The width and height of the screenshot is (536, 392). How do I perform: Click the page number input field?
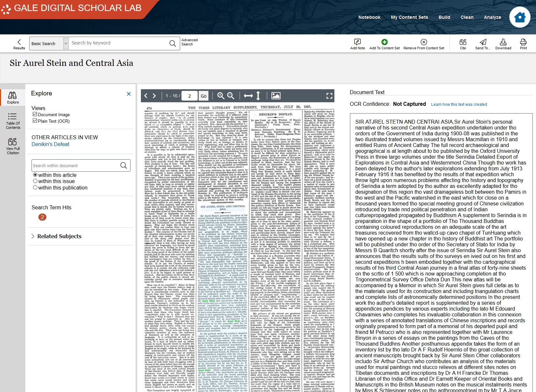coord(190,96)
